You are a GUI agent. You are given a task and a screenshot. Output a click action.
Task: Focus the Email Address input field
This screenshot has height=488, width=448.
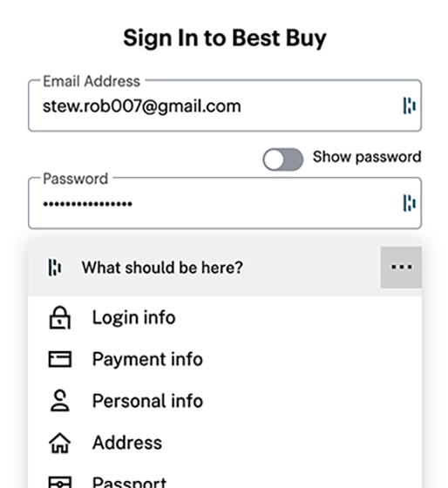tap(225, 105)
